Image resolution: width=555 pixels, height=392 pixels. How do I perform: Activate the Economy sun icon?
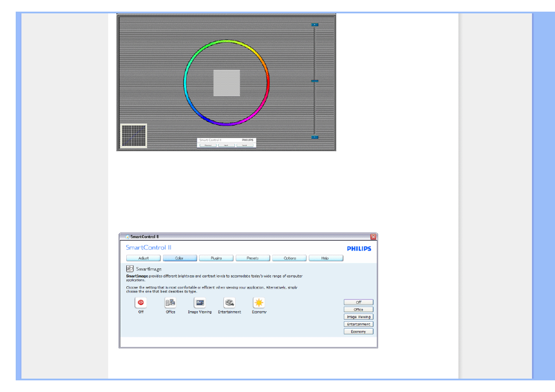click(x=259, y=302)
